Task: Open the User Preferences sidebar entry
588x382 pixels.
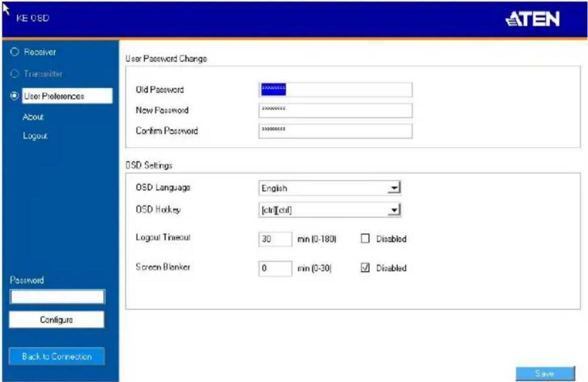Action: [x=67, y=96]
